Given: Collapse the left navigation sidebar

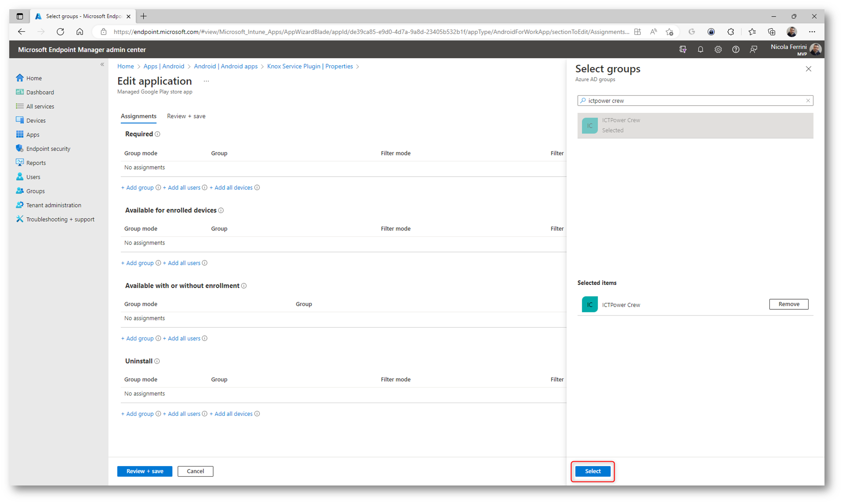Looking at the screenshot, I should (102, 64).
